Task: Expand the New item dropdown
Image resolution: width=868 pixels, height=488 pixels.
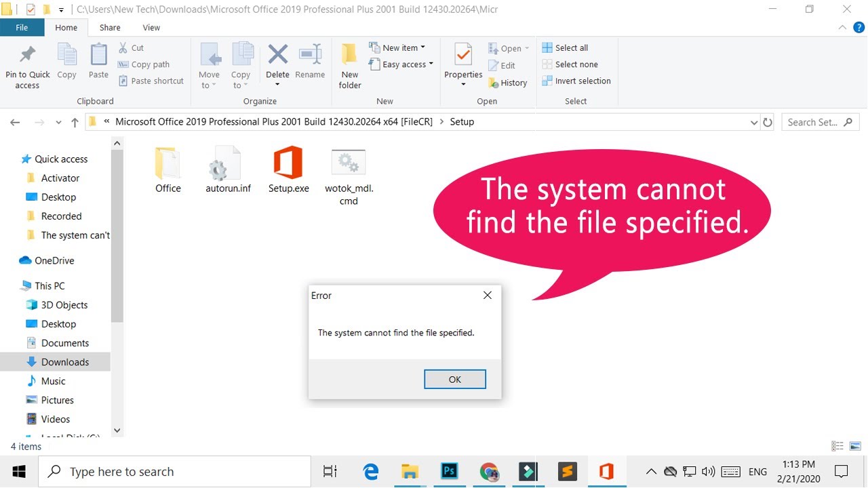Action: pos(397,48)
